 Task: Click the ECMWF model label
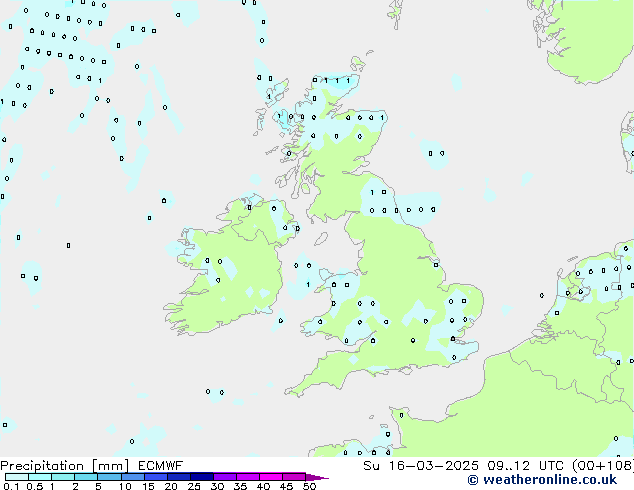[x=161, y=466]
